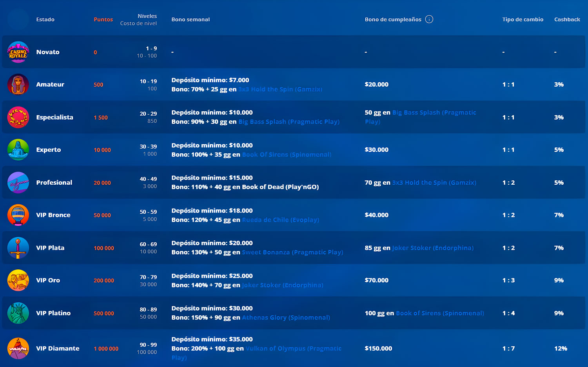Click the Puntos column header

pyautogui.click(x=103, y=19)
